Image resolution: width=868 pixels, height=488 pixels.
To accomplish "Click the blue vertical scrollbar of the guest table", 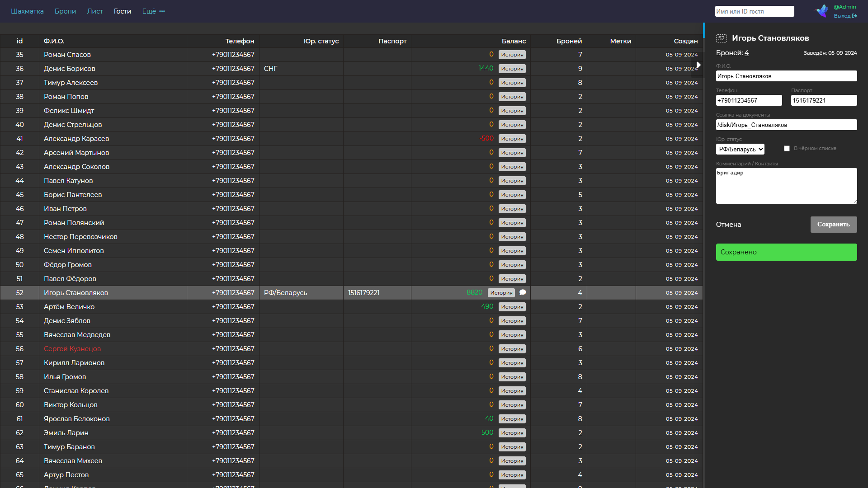I will [x=704, y=30].
